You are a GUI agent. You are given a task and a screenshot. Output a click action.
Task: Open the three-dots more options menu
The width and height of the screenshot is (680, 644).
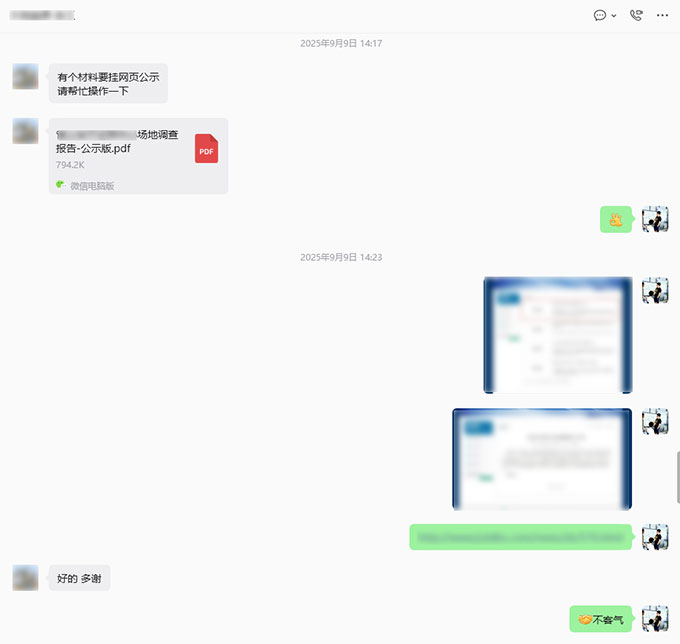tap(662, 16)
